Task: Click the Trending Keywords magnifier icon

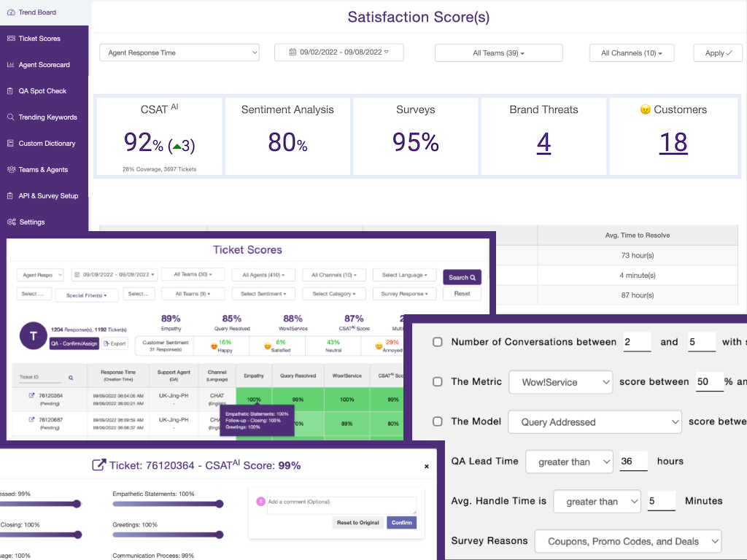Action: coord(10,117)
